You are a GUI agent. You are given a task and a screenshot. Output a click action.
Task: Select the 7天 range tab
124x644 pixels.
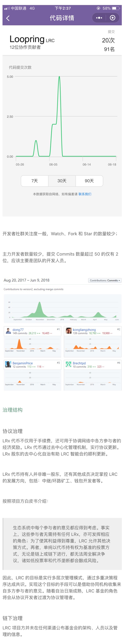tap(35, 181)
